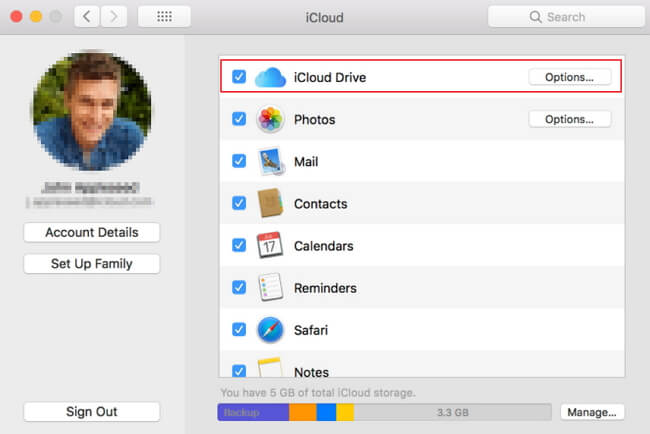The width and height of the screenshot is (650, 434).
Task: Select the Notes label
Action: tap(311, 372)
